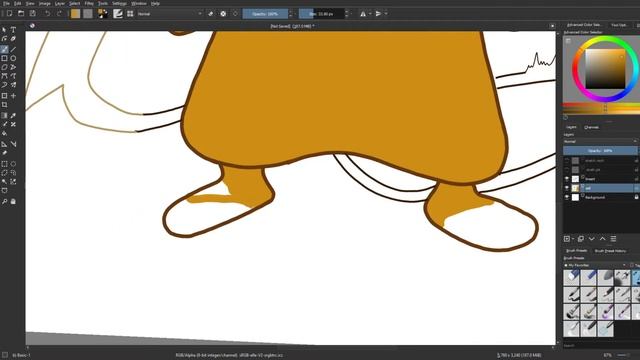Toggle vertical mirror mode
Screen dimensions: 640x360
coord(378,13)
